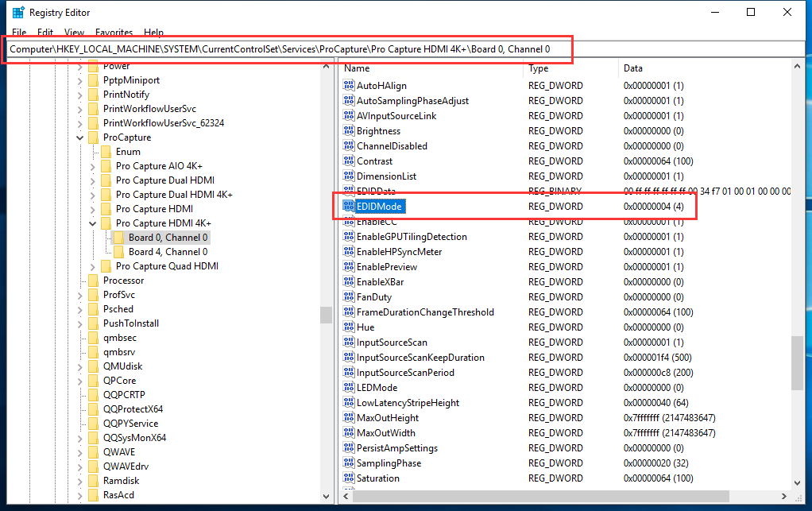
Task: Click the values pane scroll right arrow
Action: point(784,496)
